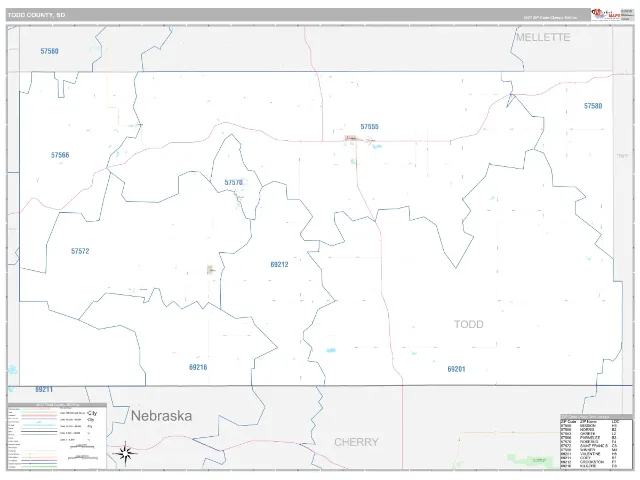Screen dimensions: 640x480
Task: Click the TODD county name label
Action: (x=469, y=324)
